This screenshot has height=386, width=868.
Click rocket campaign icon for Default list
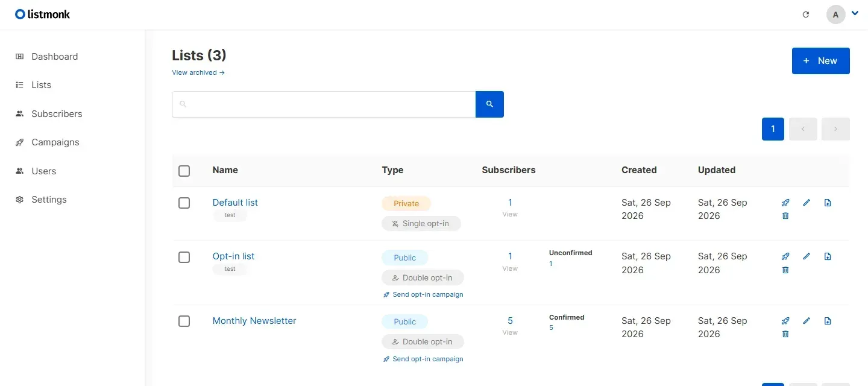pos(785,203)
